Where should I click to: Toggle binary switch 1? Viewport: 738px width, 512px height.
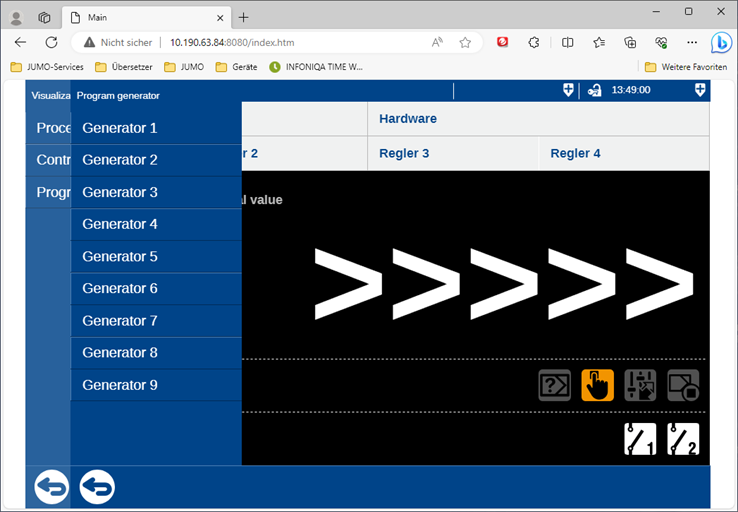point(640,439)
